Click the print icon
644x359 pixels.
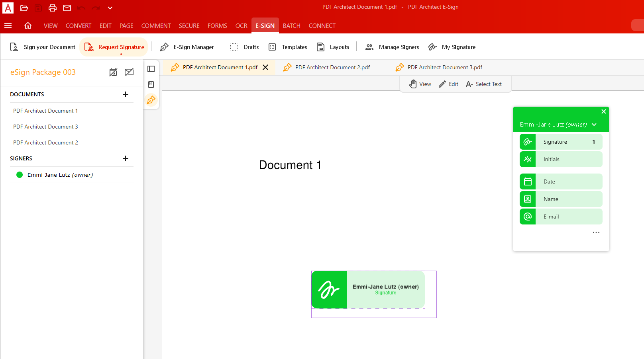coord(53,8)
